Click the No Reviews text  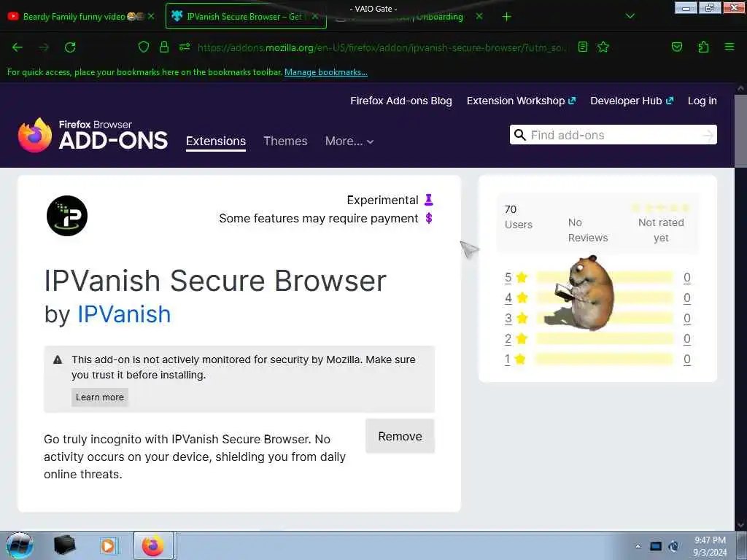point(588,230)
